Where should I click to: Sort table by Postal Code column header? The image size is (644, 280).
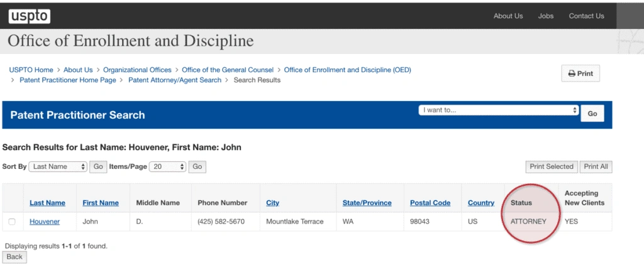(430, 203)
